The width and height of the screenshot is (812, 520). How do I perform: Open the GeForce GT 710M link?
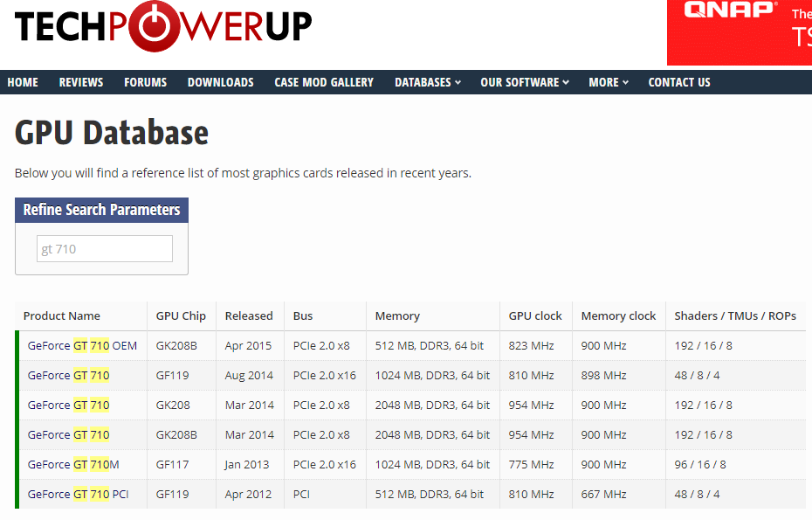[x=73, y=465]
